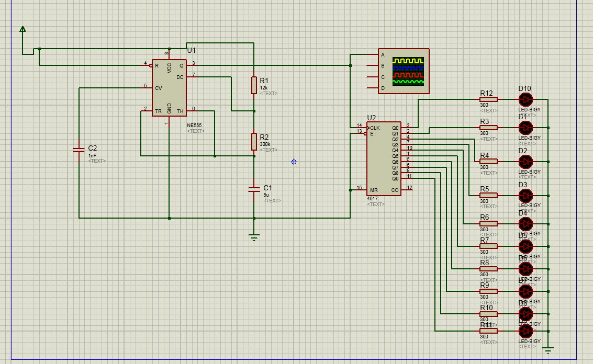This screenshot has width=593, height=364.
Task: Click the R7 resistor symbol
Action: (488, 246)
